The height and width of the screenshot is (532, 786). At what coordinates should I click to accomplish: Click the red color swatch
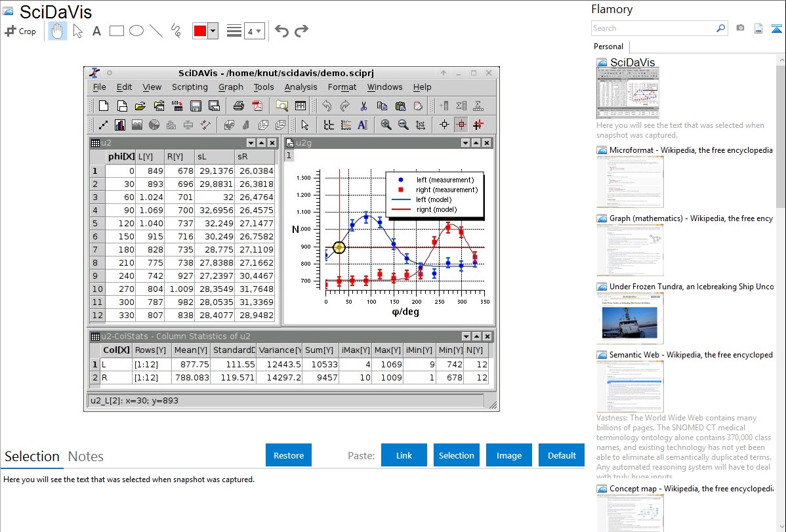point(200,31)
